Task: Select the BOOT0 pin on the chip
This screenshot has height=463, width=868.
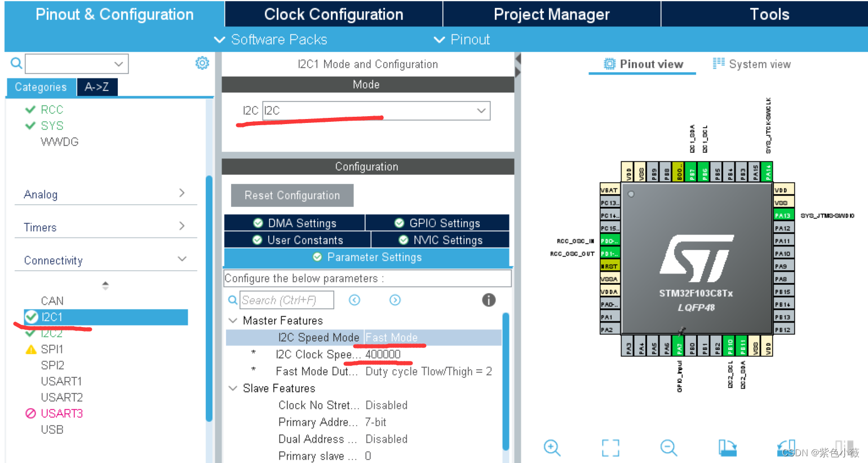Action: (679, 172)
